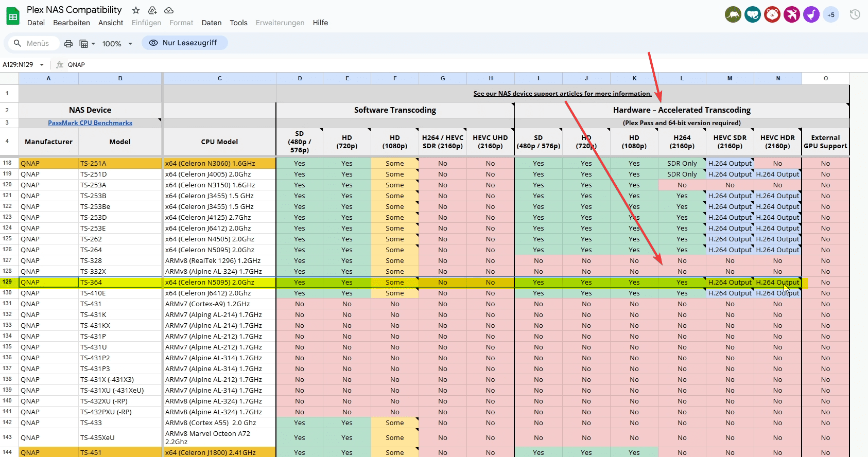Open the name box range dropdown
This screenshot has height=457, width=868.
pos(42,65)
